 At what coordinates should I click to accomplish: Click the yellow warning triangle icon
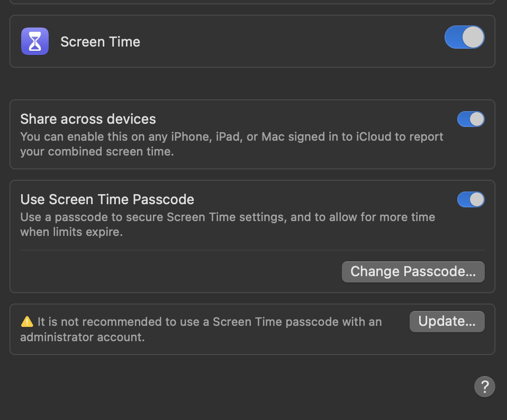tap(26, 322)
